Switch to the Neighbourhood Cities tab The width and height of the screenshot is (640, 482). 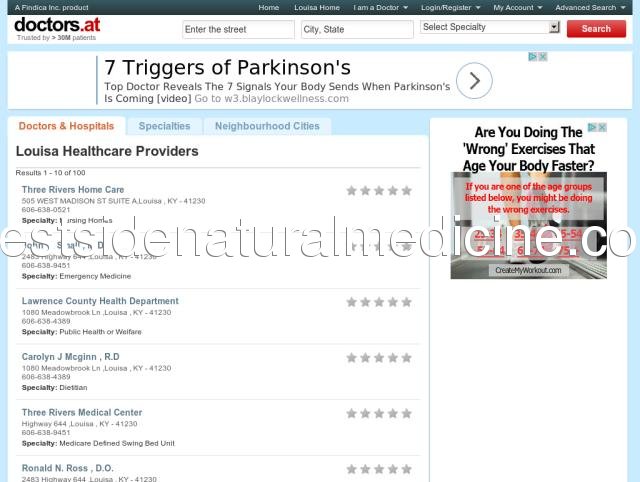pyautogui.click(x=267, y=126)
